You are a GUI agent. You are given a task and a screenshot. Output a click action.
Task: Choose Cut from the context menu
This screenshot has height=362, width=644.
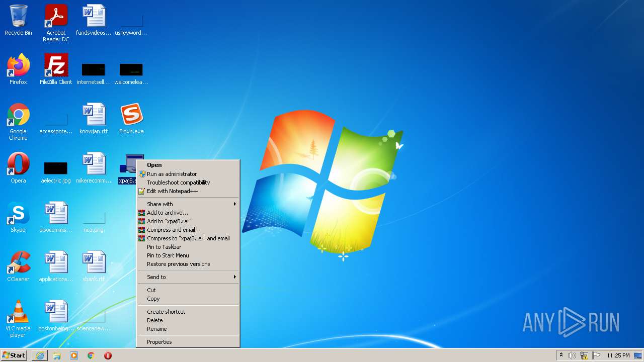coord(188,290)
